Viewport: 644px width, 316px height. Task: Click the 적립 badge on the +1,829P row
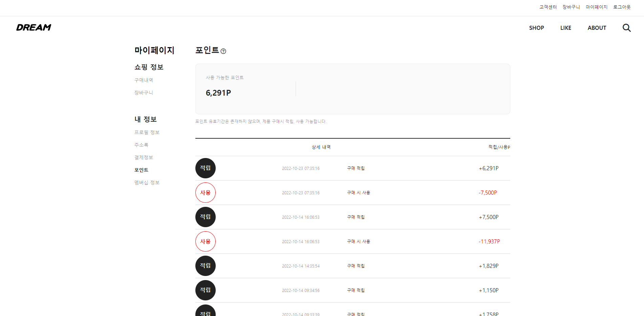(205, 266)
